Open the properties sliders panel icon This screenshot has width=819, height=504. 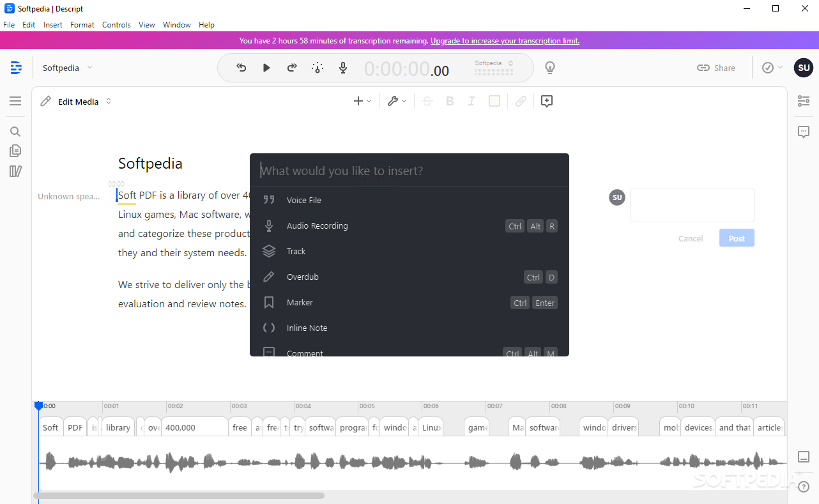pos(804,101)
